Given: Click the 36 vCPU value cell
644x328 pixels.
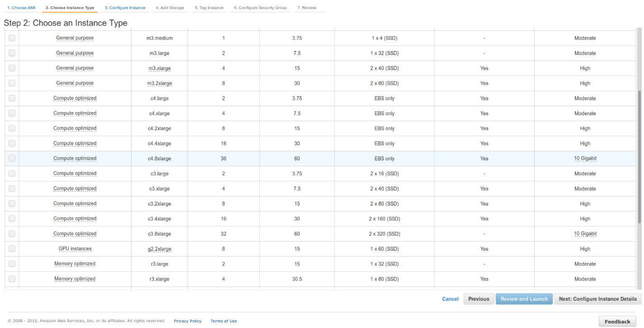Looking at the screenshot, I should (x=224, y=159).
